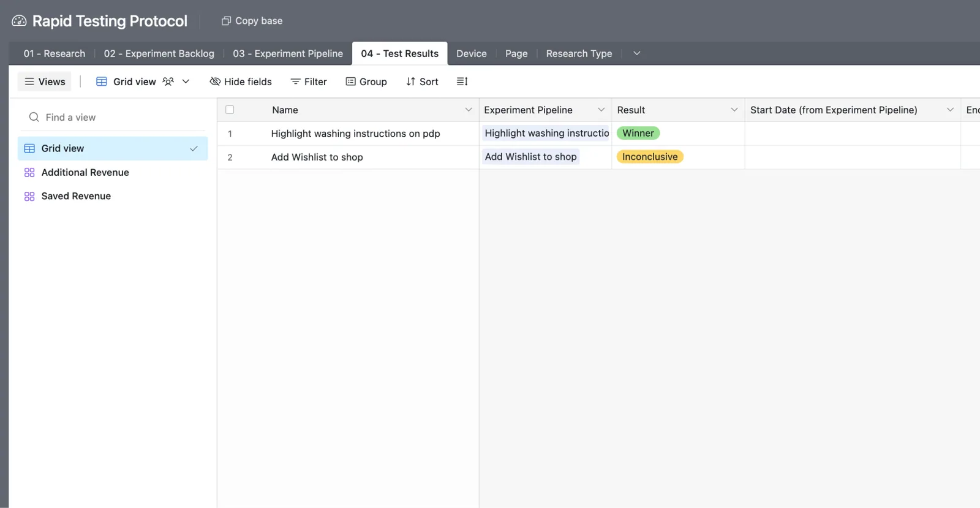Click the Add Wishlist to shop name cell
The image size is (980, 508).
(317, 157)
